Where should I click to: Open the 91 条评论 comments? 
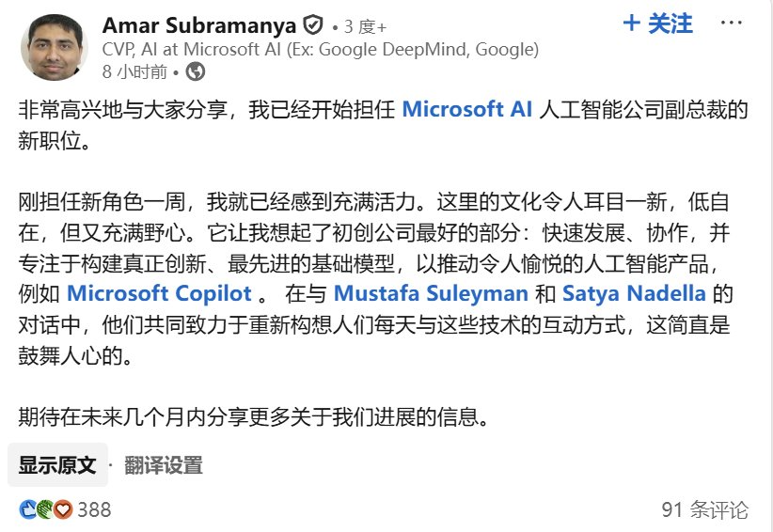705,509
